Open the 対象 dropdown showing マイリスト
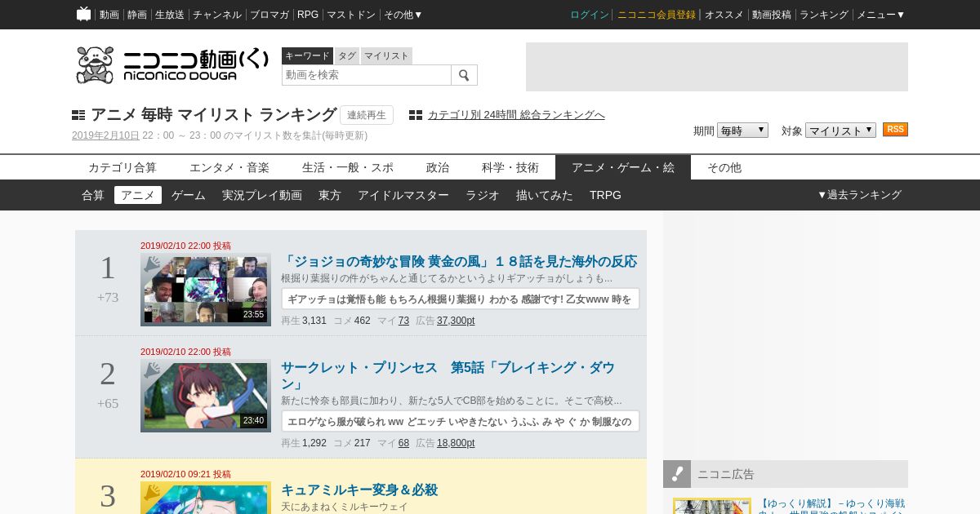Viewport: 980px width, 514px height. pyautogui.click(x=840, y=131)
